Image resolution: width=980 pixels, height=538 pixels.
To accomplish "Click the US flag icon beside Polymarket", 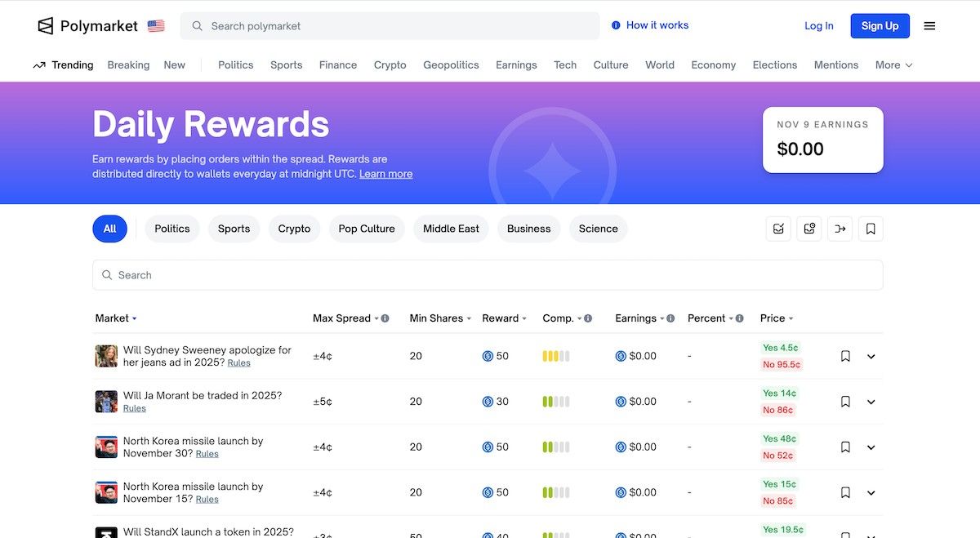I will pyautogui.click(x=156, y=26).
